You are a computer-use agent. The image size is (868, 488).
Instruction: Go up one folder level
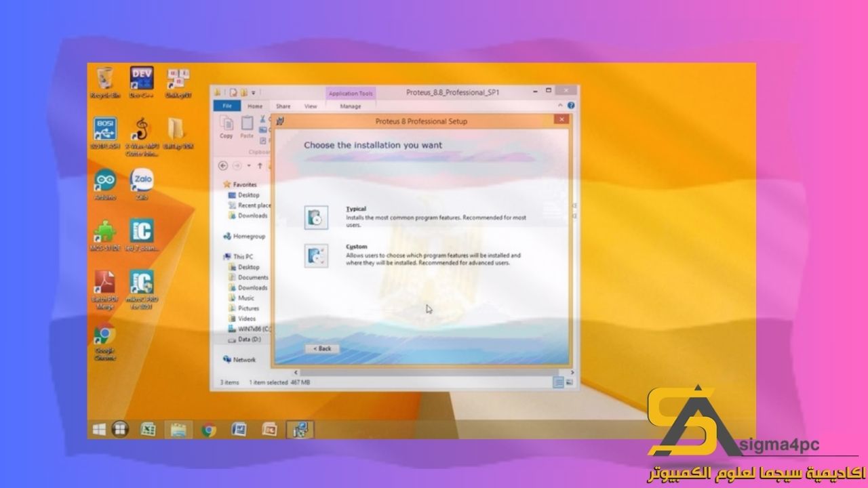tap(260, 165)
